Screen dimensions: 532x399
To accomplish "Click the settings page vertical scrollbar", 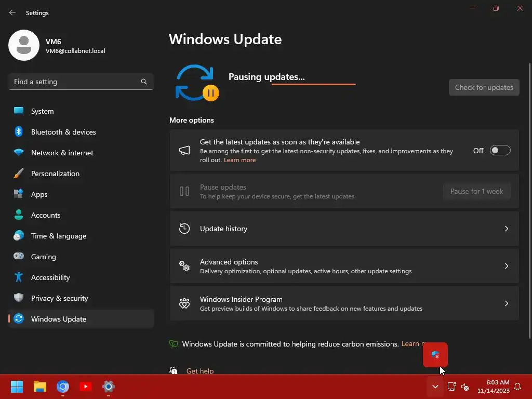I will [x=529, y=200].
